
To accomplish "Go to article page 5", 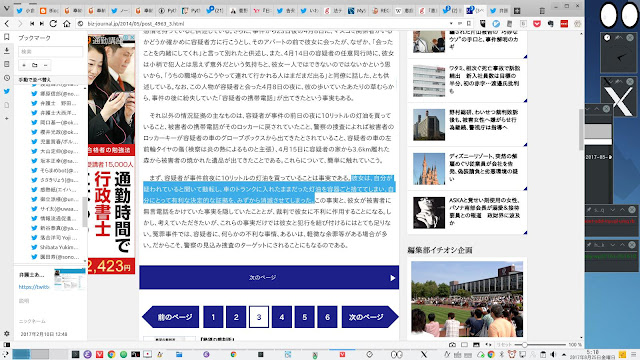I will click(304, 317).
